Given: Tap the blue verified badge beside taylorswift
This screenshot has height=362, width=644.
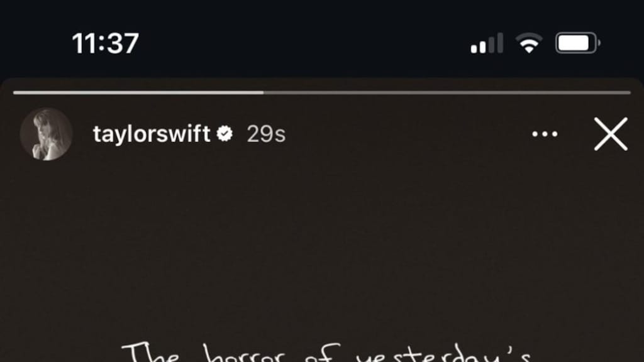Looking at the screenshot, I should pos(225,134).
